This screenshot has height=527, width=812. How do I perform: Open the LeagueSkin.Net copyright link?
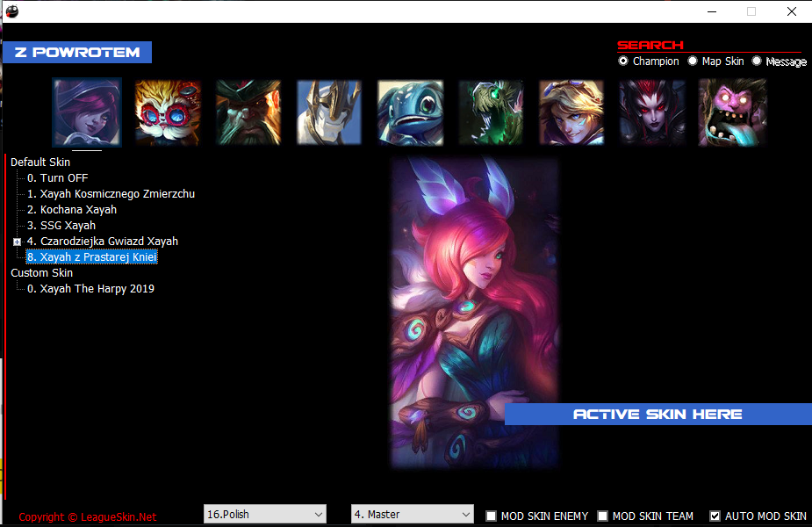point(88,517)
